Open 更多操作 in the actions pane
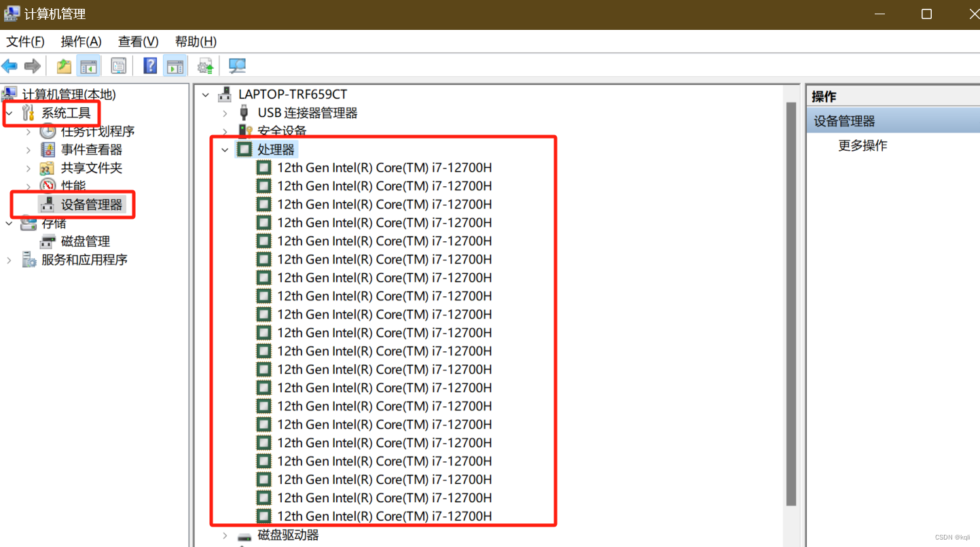 tap(863, 145)
